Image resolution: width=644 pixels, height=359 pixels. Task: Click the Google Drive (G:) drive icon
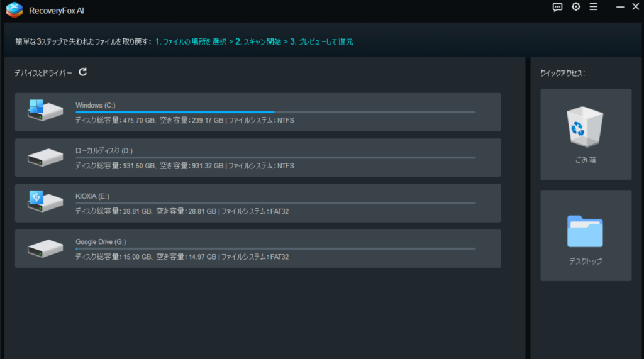coord(45,248)
